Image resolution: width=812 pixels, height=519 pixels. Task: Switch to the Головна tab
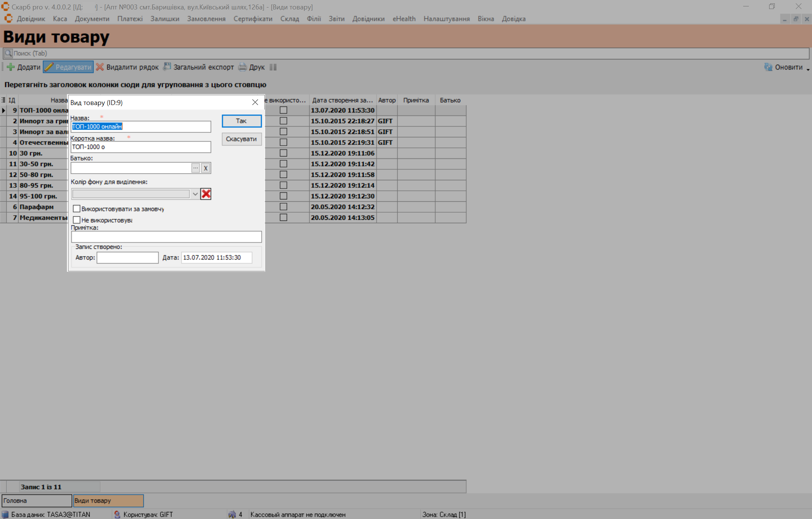pos(36,501)
